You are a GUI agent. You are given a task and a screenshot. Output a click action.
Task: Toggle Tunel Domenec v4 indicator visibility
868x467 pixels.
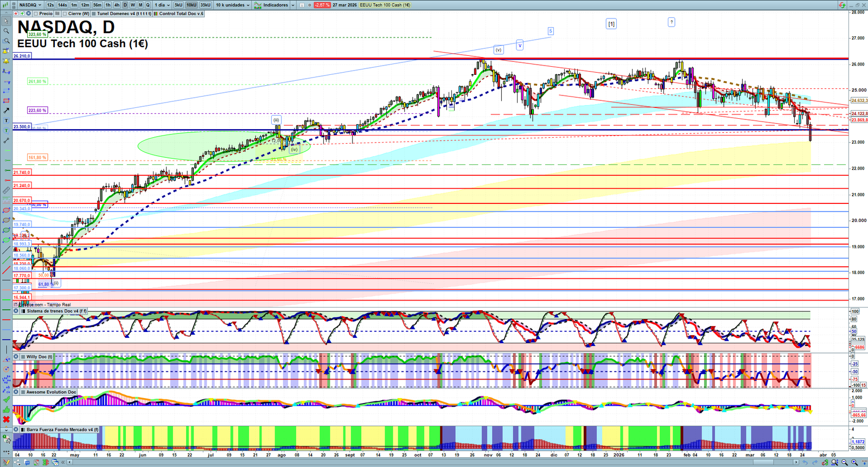[94, 14]
